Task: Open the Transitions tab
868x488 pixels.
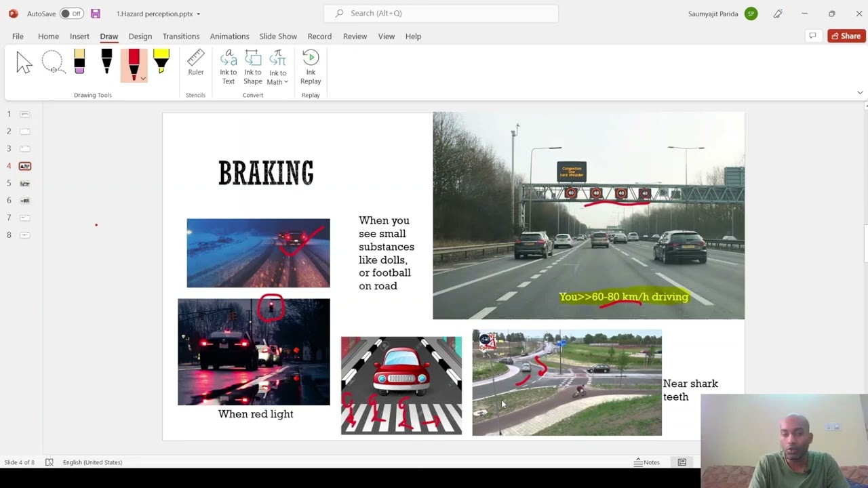Action: coord(181,37)
